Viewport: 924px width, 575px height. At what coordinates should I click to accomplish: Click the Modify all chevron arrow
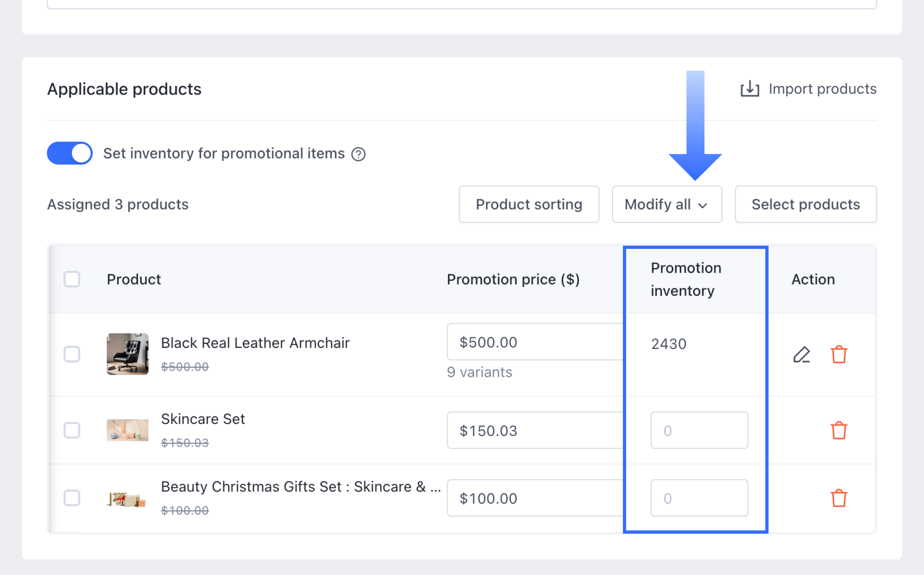pos(702,205)
